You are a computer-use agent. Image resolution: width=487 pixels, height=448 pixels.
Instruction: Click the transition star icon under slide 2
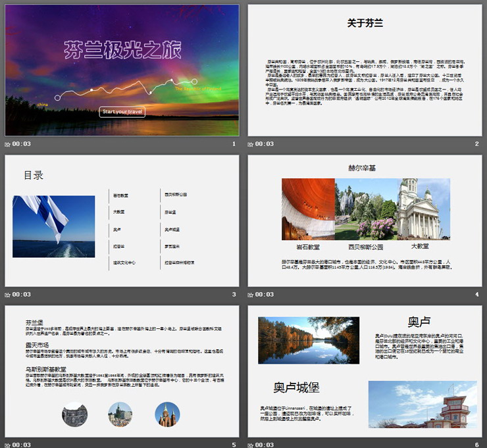click(251, 143)
